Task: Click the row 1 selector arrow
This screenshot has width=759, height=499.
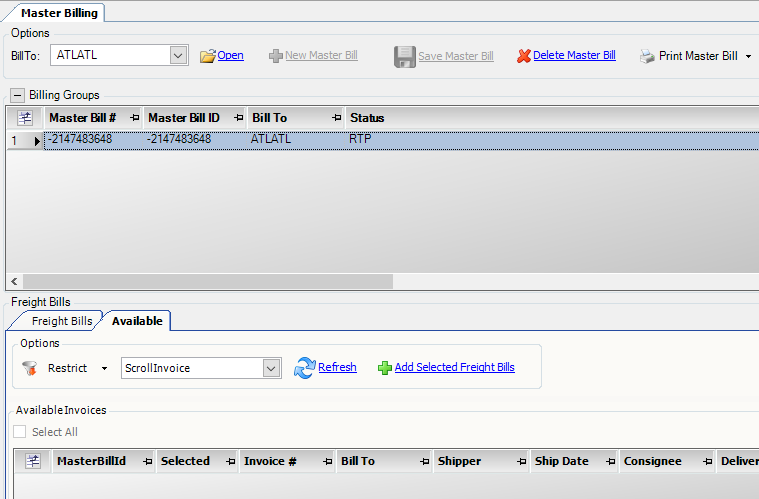Action: (x=37, y=141)
